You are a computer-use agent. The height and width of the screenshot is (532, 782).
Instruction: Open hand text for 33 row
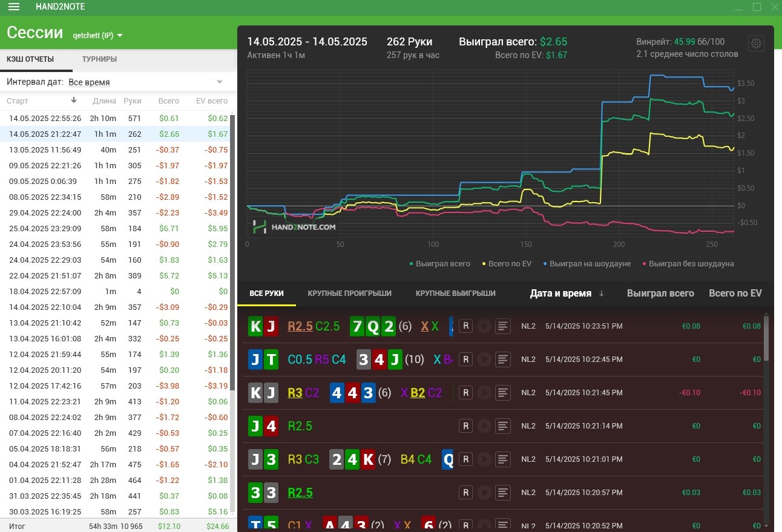pyautogui.click(x=502, y=493)
